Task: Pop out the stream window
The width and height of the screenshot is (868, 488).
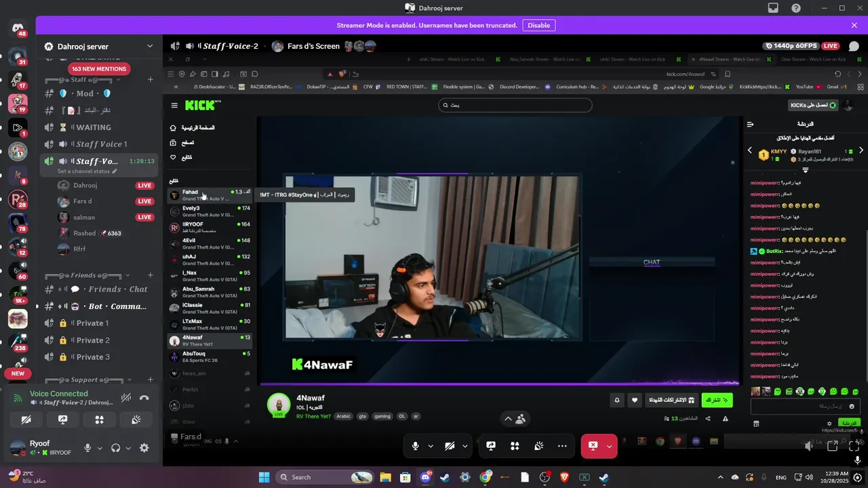Action: point(833,446)
